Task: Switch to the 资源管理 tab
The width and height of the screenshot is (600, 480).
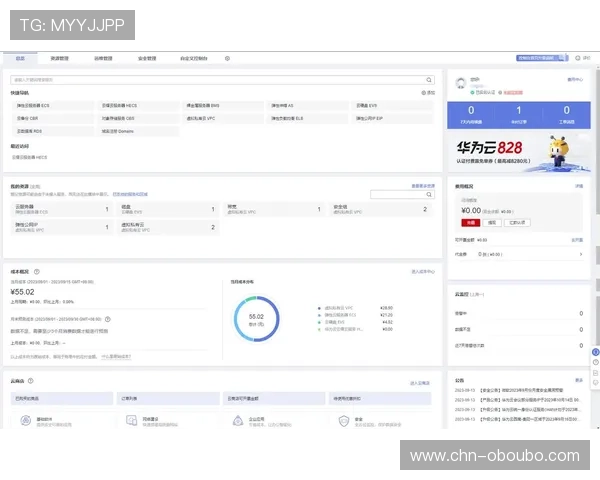Action: [x=58, y=58]
